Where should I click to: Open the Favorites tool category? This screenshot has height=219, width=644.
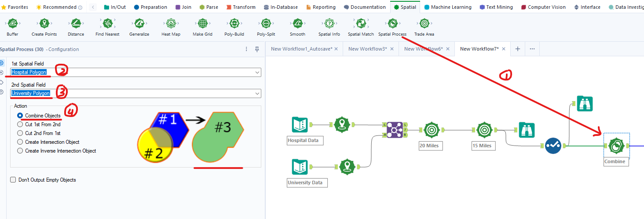pyautogui.click(x=15, y=7)
